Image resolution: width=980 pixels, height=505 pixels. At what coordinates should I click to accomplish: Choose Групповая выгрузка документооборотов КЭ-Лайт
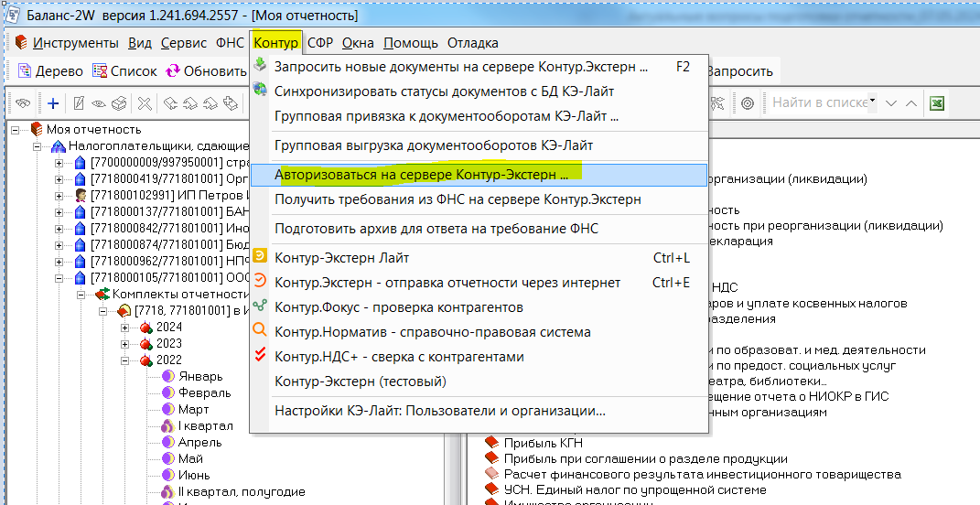479,145
